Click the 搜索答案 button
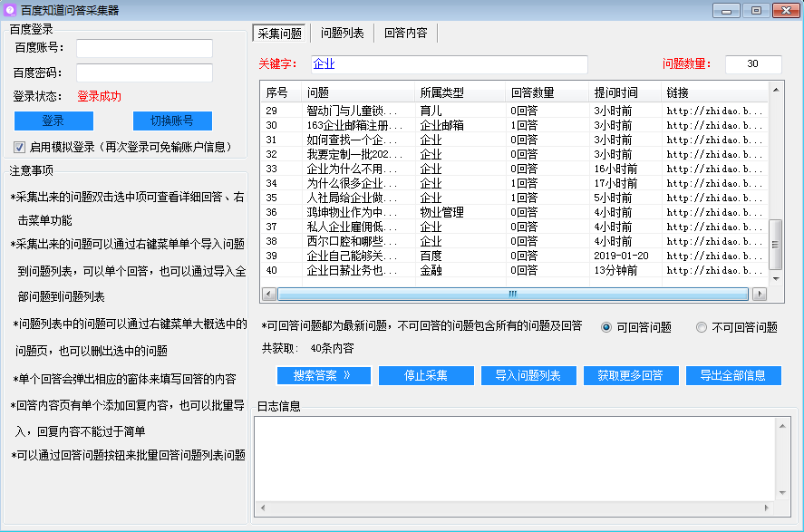 [324, 376]
